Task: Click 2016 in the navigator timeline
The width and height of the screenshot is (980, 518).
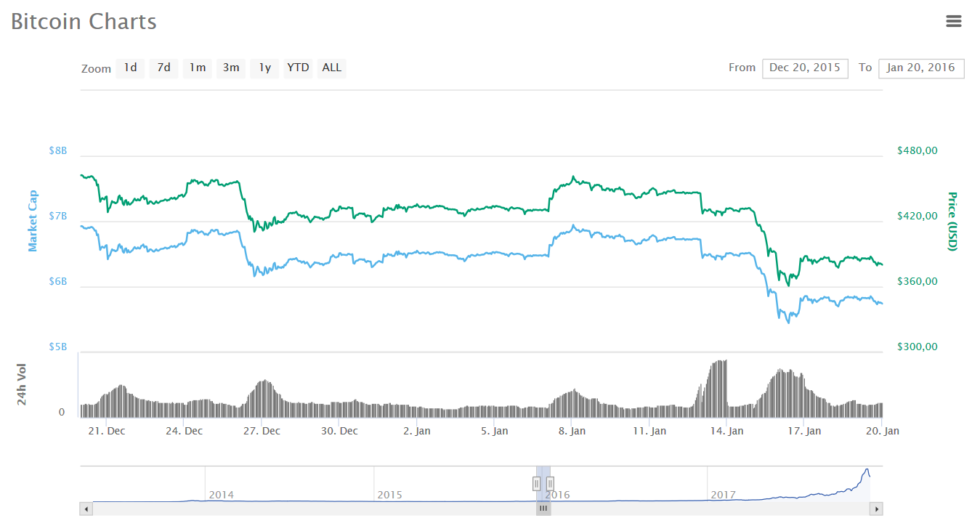Action: tap(557, 495)
